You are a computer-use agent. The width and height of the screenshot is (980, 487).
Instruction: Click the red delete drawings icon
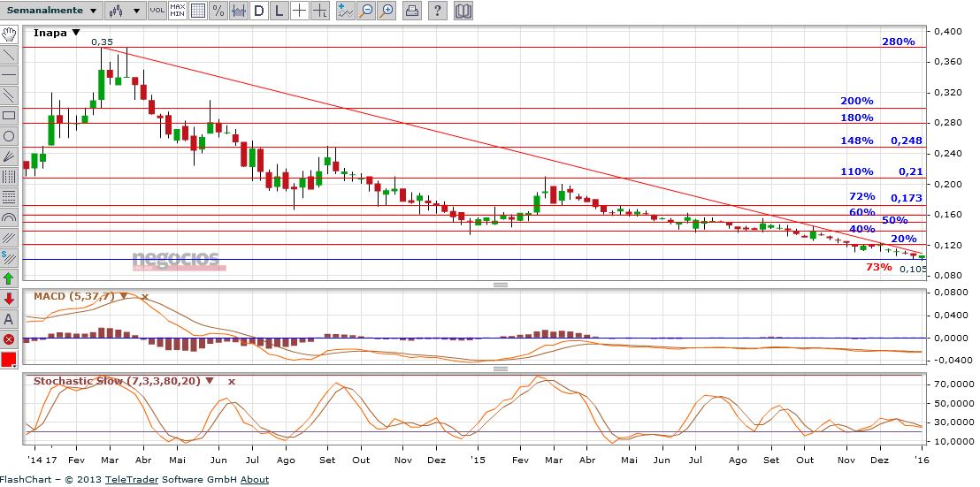point(9,339)
